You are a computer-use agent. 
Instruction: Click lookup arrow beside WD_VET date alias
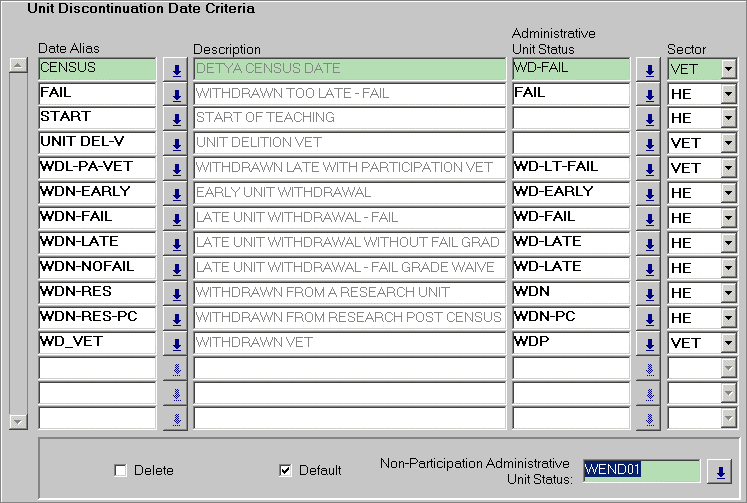coord(176,344)
